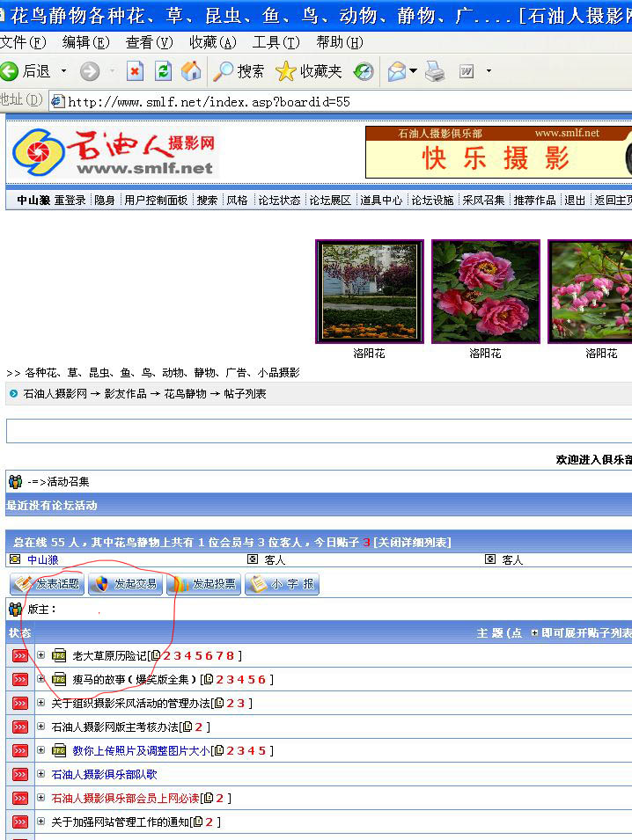Open the 老大草原历险记 thread title

pos(109,655)
